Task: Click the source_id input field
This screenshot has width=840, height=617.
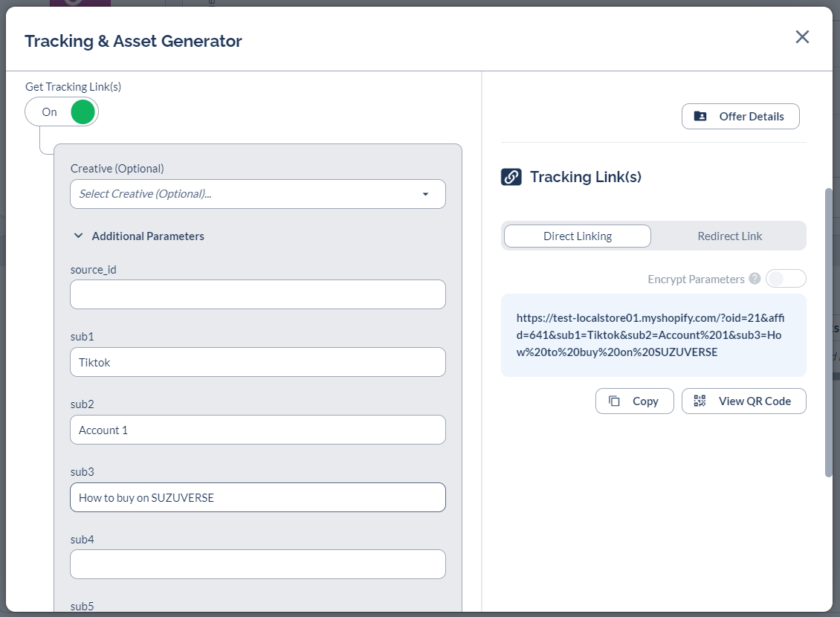Action: 257,294
